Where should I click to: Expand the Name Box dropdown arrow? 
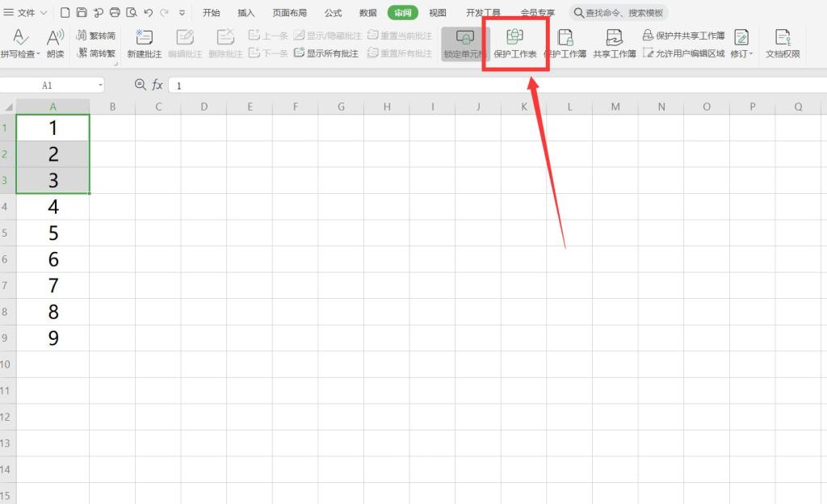point(100,86)
